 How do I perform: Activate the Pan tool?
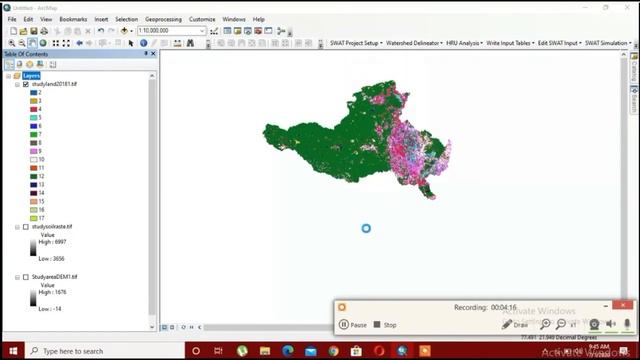click(x=32, y=43)
